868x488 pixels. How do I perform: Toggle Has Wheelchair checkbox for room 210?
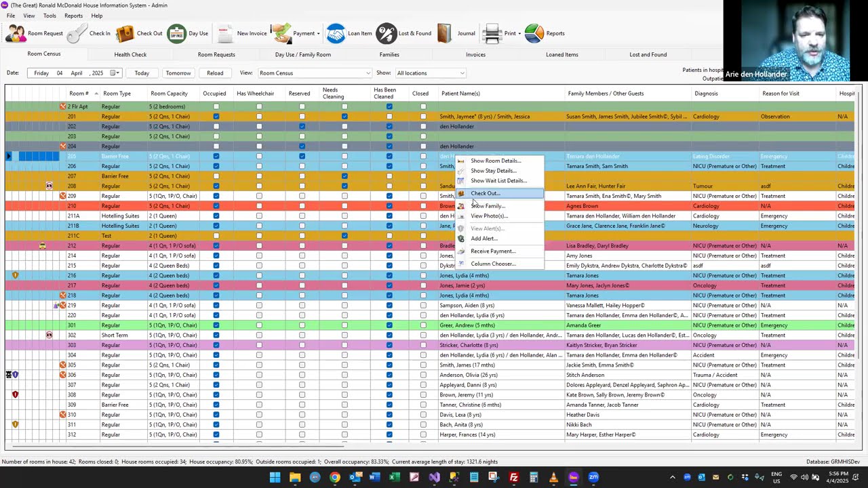click(259, 206)
